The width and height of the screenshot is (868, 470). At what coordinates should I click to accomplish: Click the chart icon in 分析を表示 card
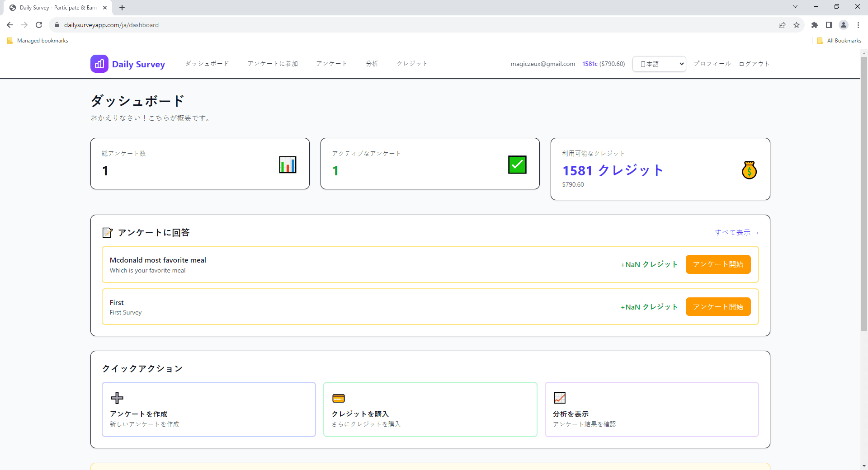[x=559, y=398]
